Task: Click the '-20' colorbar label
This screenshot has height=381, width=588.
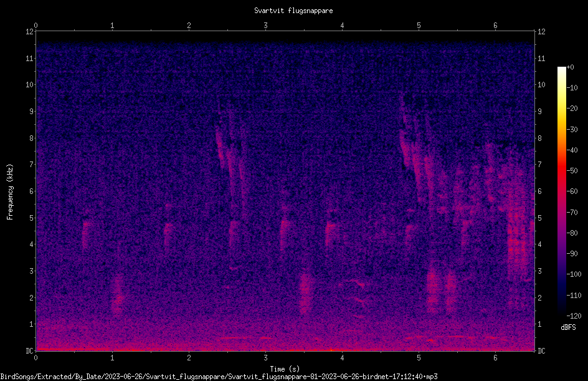Action: coord(572,109)
